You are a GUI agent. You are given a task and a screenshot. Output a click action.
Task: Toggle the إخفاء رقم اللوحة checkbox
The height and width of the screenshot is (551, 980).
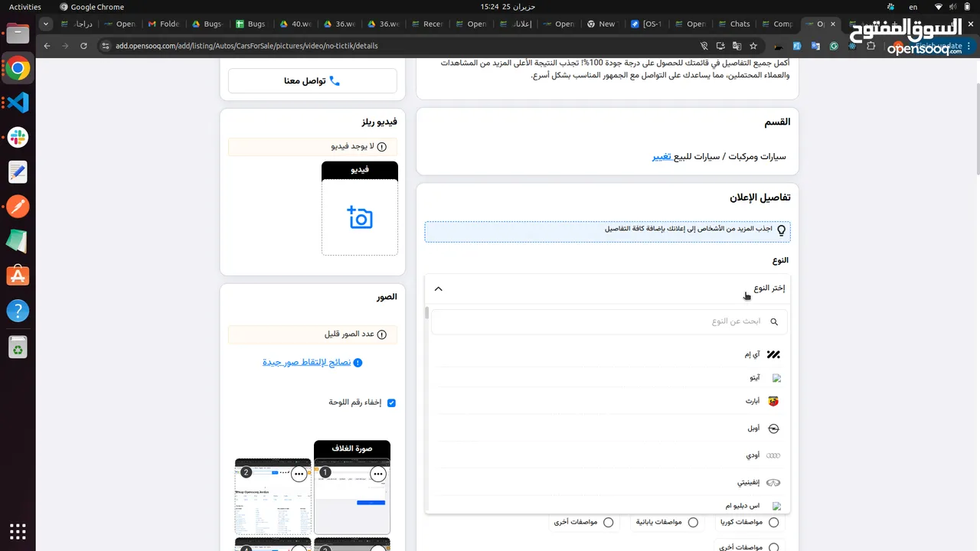[x=391, y=403]
